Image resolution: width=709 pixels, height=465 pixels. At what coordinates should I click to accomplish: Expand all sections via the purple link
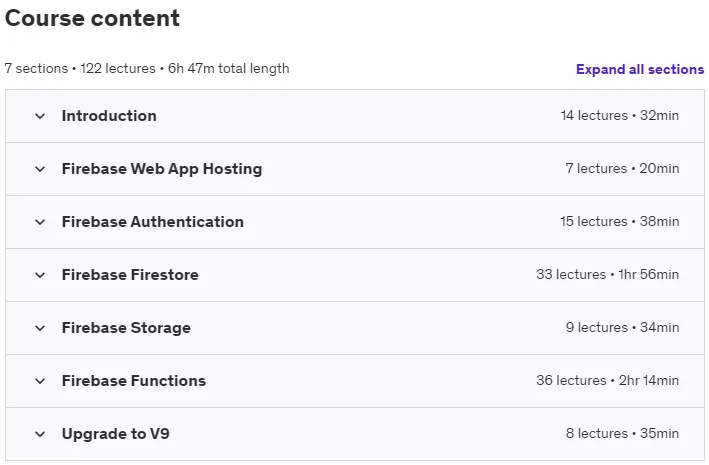pyautogui.click(x=640, y=69)
